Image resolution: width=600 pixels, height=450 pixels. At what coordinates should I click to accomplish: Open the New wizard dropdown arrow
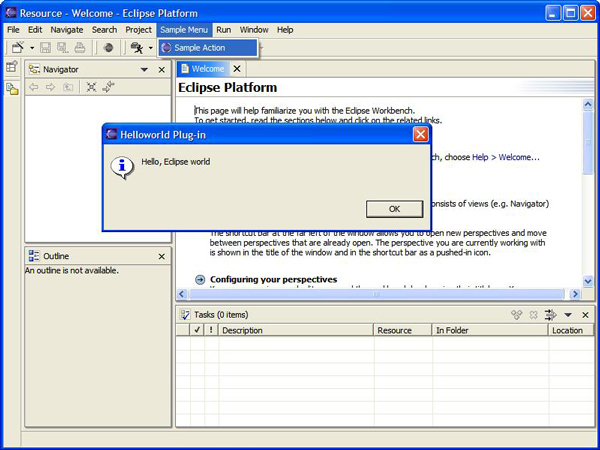[x=32, y=48]
